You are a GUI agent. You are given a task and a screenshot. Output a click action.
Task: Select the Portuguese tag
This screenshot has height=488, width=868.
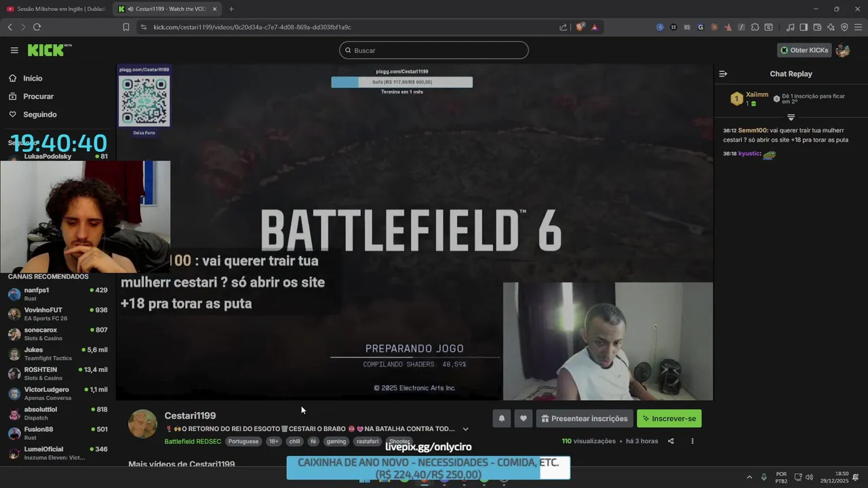click(x=243, y=441)
